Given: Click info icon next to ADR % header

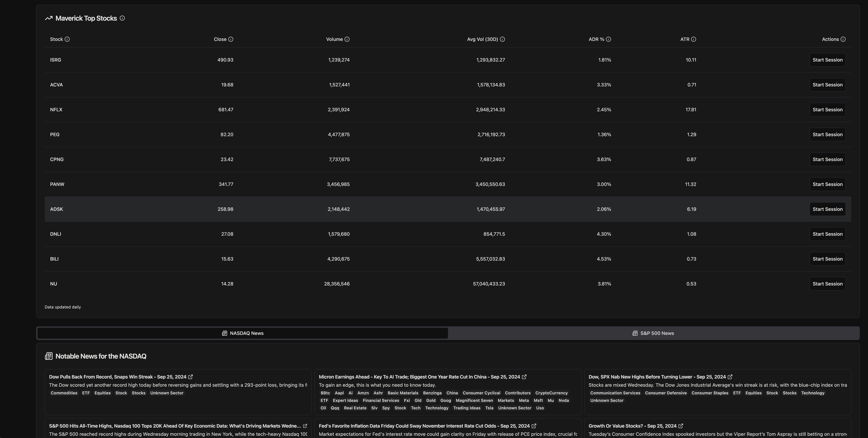Looking at the screenshot, I should pos(609,39).
